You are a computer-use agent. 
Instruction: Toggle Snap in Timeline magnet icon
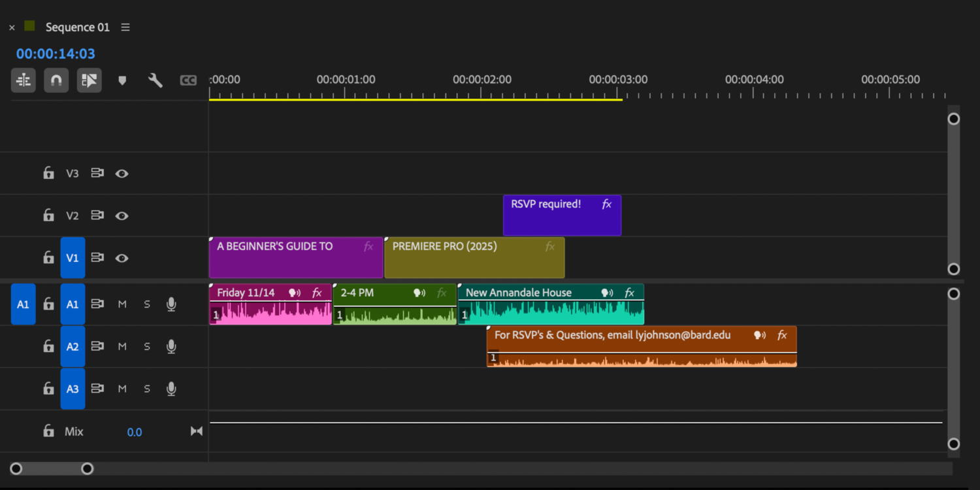point(56,80)
